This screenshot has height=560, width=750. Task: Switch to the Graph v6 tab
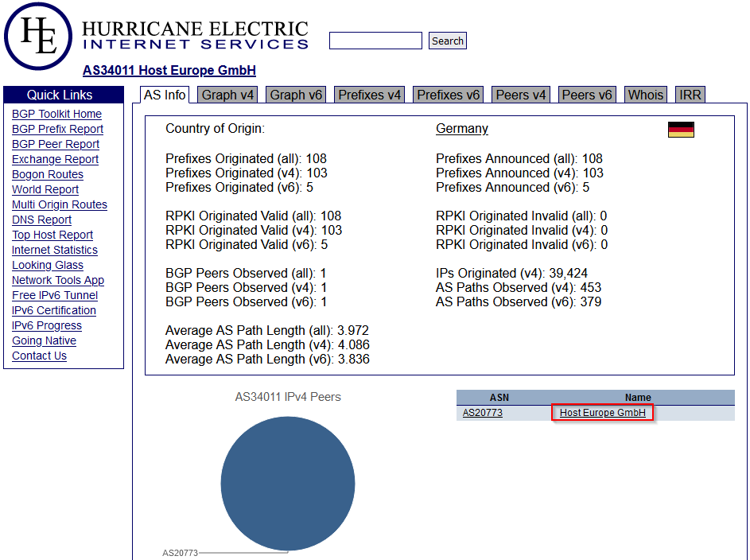[x=296, y=95]
